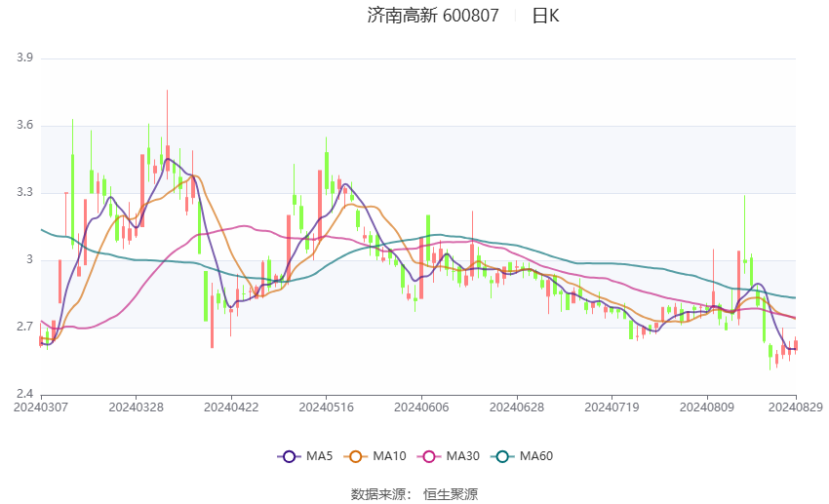Click y-axis value 2.7

coord(24,327)
